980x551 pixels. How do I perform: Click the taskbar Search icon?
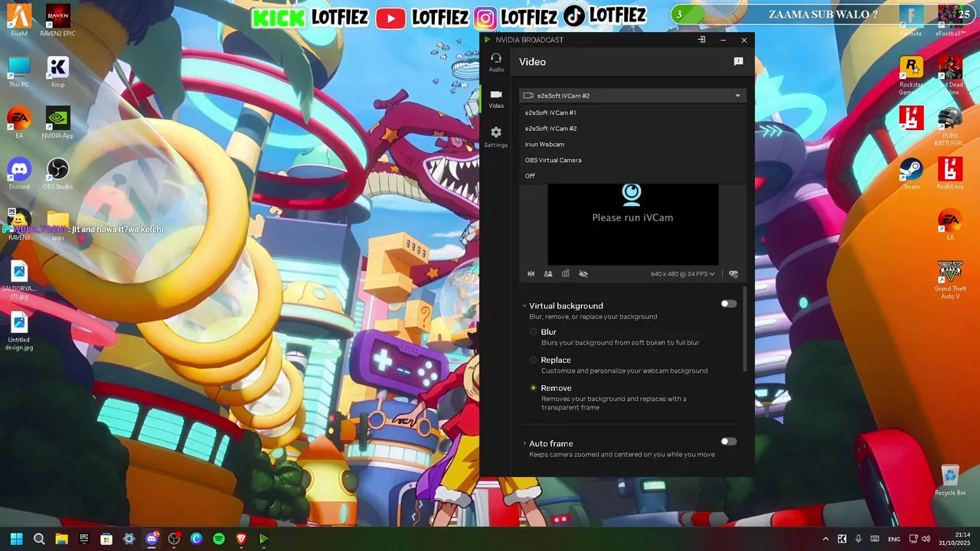39,539
